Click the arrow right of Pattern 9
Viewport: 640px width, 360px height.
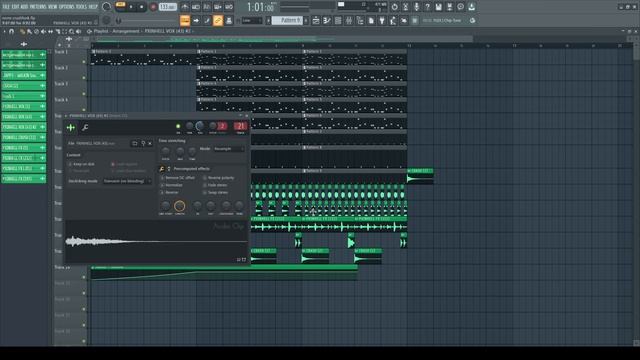point(306,20)
